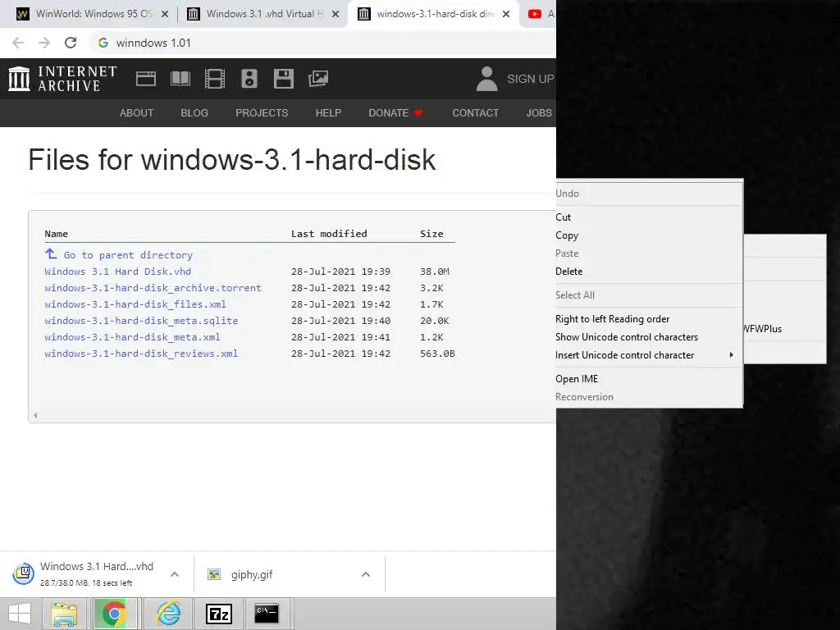Open 7-Zip from the taskbar
Viewport: 840px width, 630px height.
tap(219, 614)
